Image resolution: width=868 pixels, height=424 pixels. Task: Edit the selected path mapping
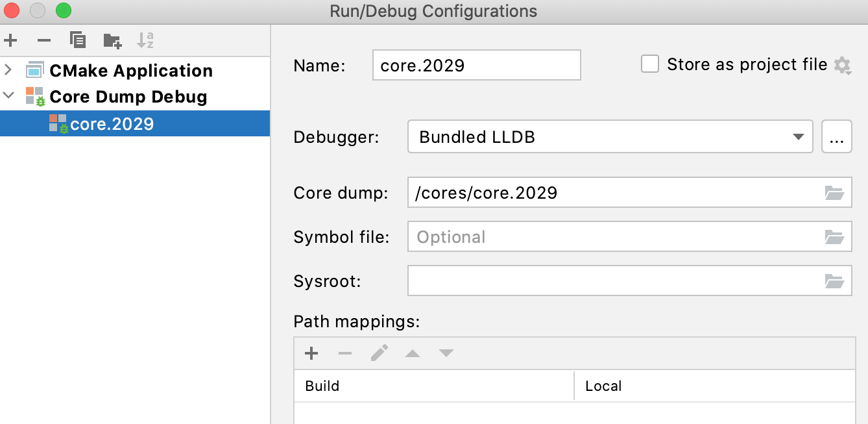coord(379,353)
